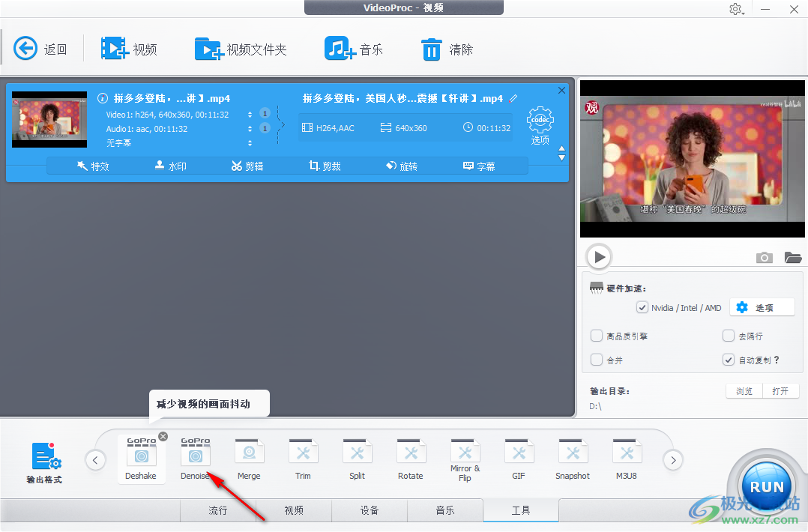
Task: Open the 设备 device tab
Action: click(x=370, y=510)
